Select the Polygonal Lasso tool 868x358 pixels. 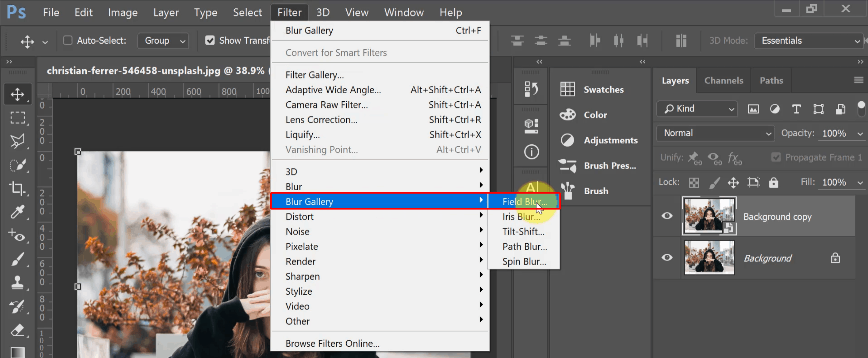point(17,141)
